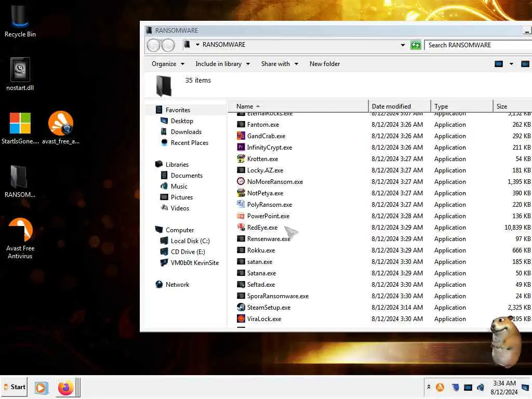The height and width of the screenshot is (399, 532).
Task: Click the Avast tray icon
Action: coord(440,387)
